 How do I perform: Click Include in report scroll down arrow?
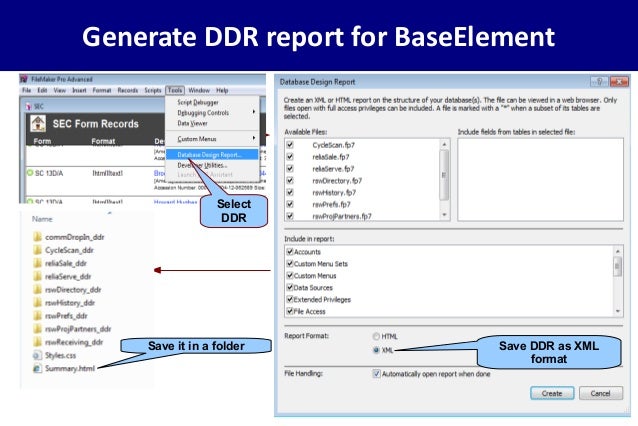pyautogui.click(x=618, y=311)
